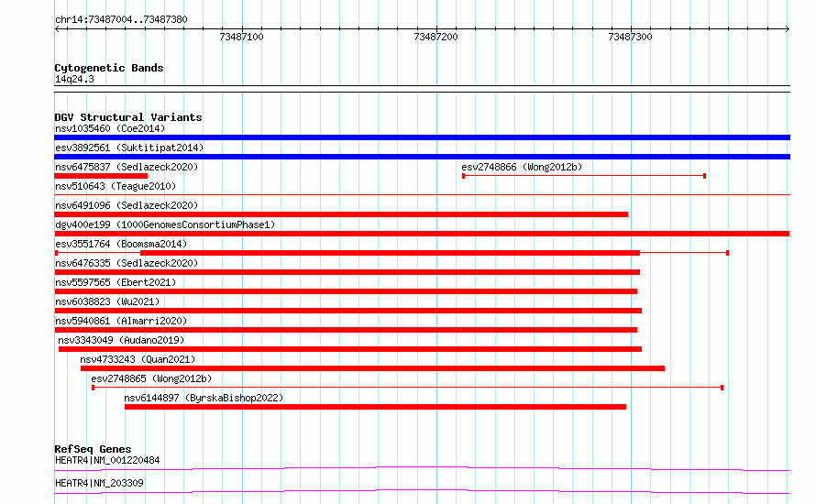816x504 pixels.
Task: Click the nsv4733243 (Quan2021) label
Action: pos(138,359)
